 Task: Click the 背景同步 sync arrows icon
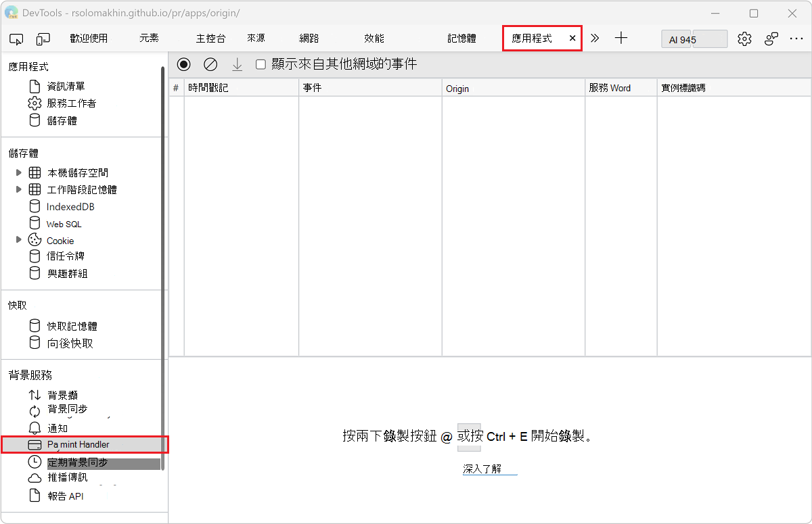click(35, 411)
